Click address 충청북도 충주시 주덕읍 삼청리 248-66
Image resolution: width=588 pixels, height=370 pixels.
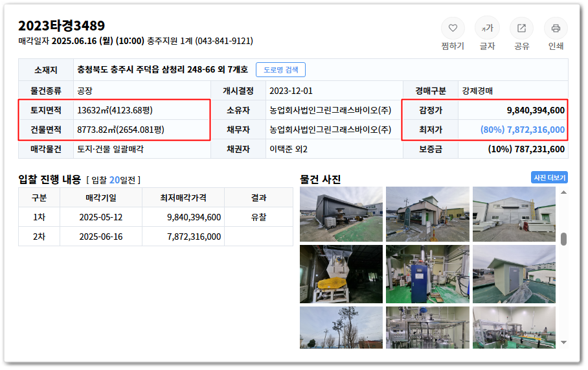146,70
